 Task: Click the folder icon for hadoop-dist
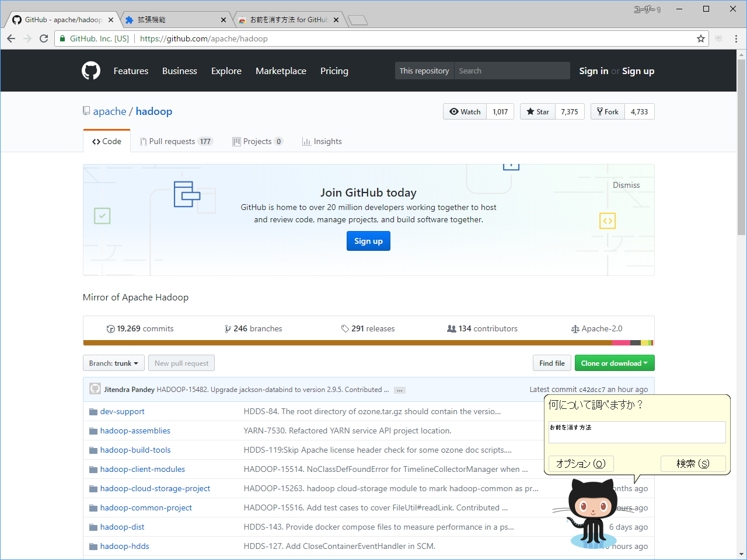pyautogui.click(x=93, y=527)
